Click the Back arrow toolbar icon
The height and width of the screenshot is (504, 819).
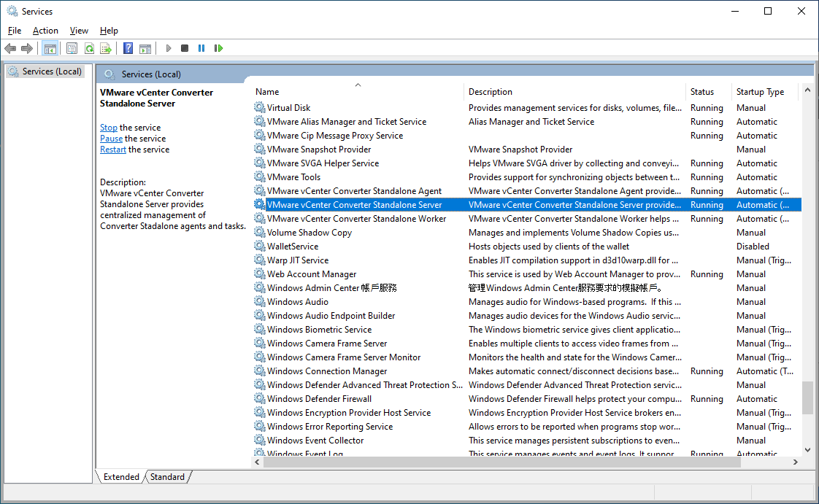10,49
